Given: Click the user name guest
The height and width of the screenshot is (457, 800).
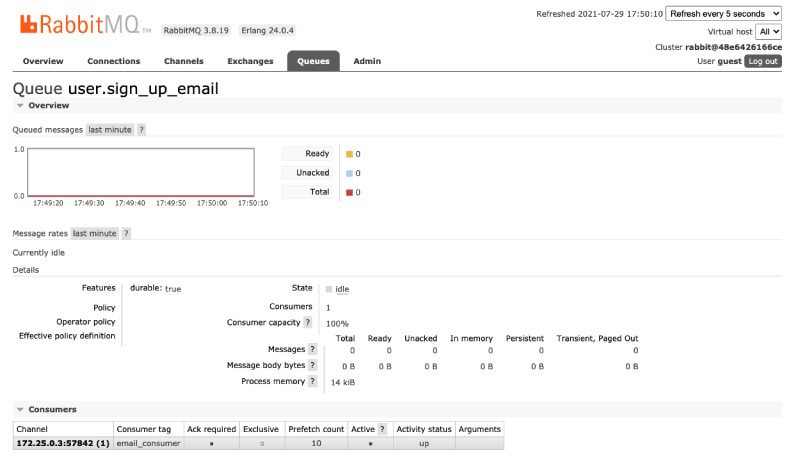Looking at the screenshot, I should click(730, 61).
